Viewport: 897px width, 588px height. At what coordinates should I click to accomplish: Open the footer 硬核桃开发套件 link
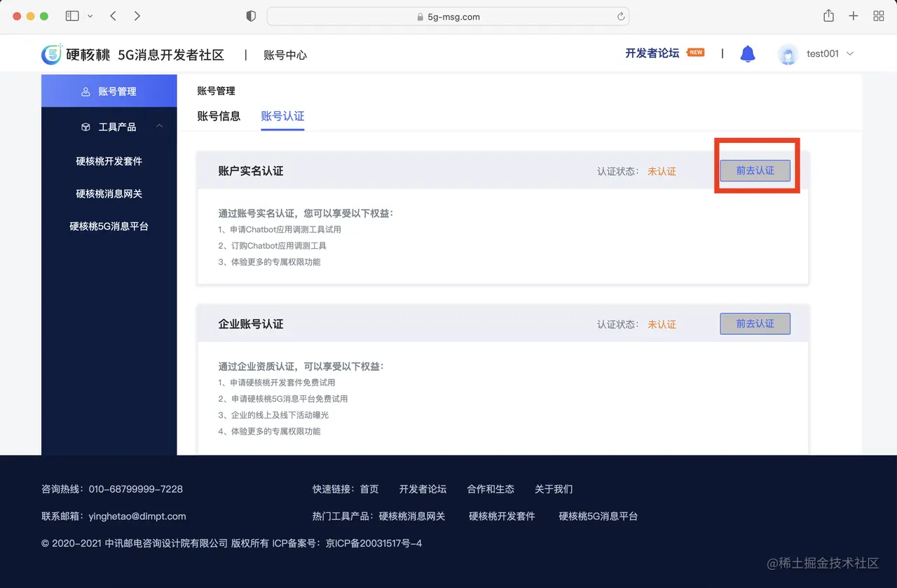point(502,517)
